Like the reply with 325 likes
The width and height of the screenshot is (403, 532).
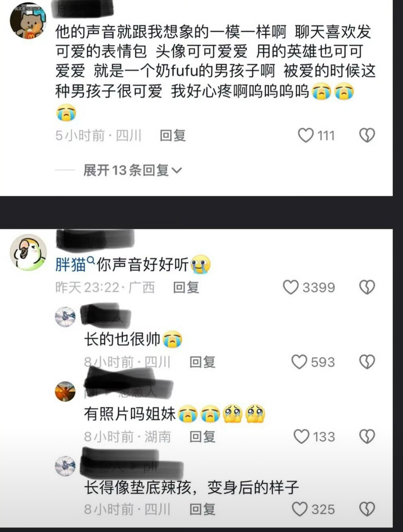tap(299, 509)
